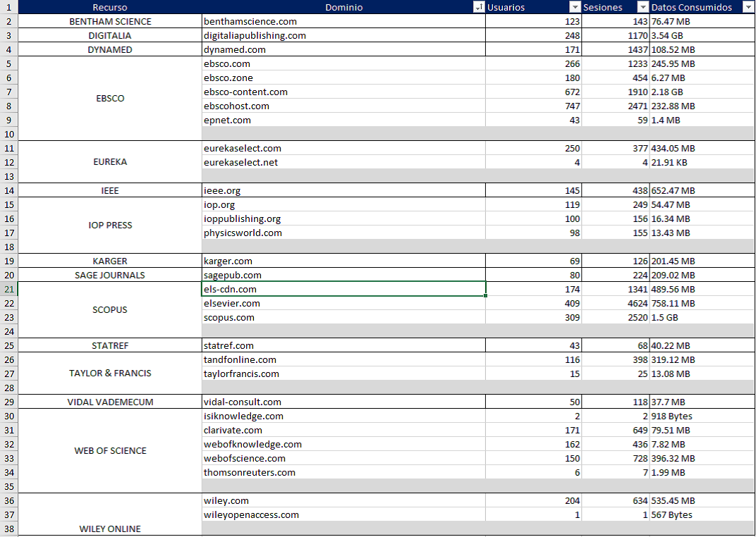Click the 2471 sessions cell
The width and height of the screenshot is (756, 537).
pos(615,106)
